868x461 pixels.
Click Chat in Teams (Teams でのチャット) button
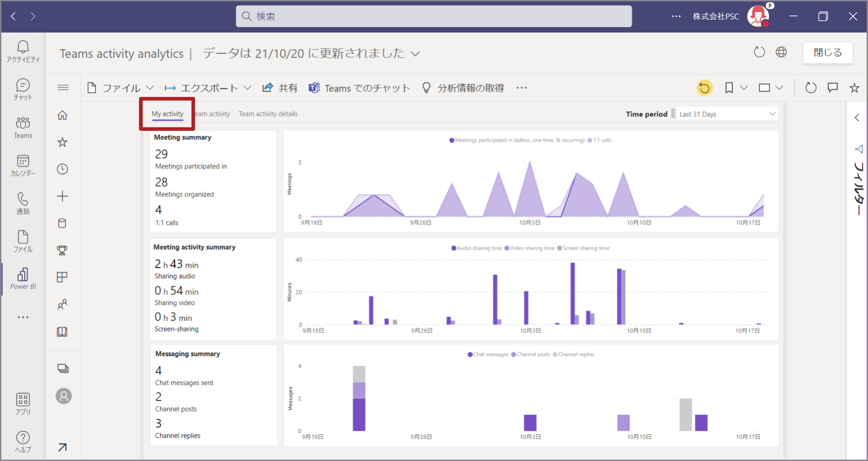coord(359,88)
